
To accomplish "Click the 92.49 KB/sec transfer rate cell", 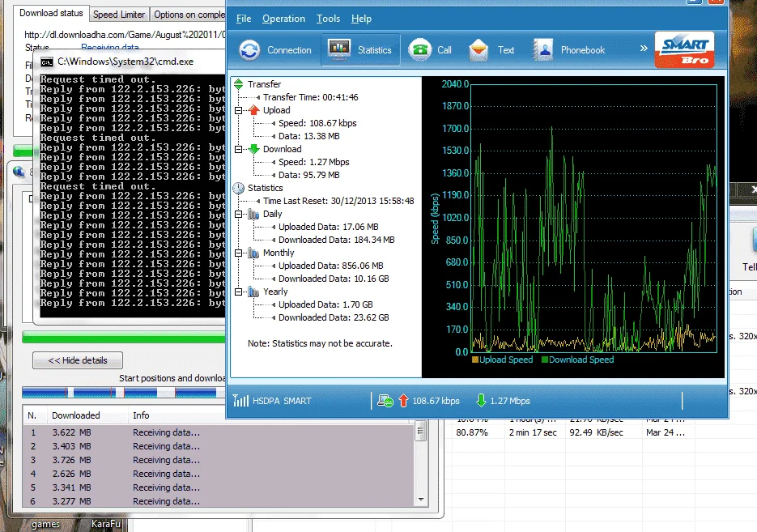I will pyautogui.click(x=596, y=432).
